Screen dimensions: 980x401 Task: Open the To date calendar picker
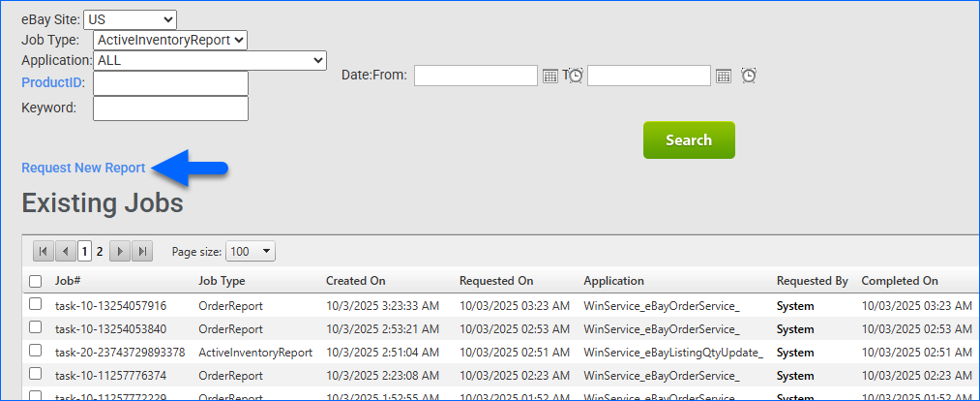click(x=723, y=76)
